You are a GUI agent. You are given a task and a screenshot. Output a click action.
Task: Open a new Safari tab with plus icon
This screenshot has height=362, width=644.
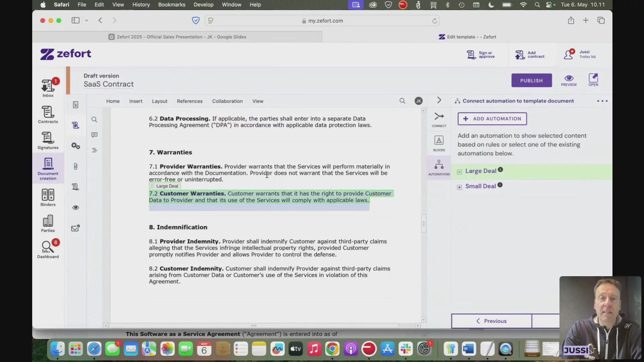pos(586,20)
